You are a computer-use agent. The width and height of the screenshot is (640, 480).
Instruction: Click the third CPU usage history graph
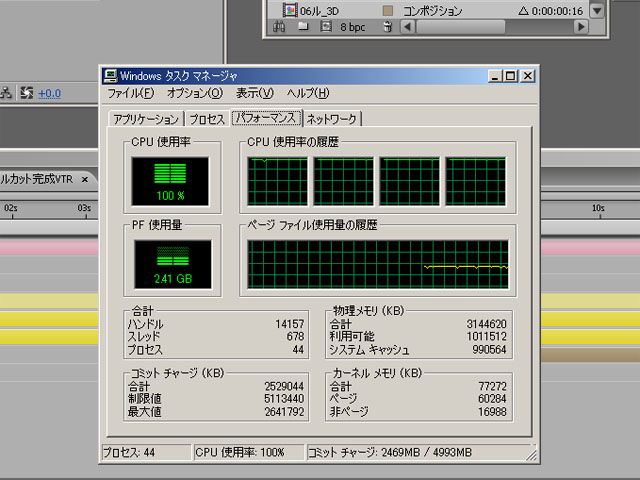click(409, 182)
